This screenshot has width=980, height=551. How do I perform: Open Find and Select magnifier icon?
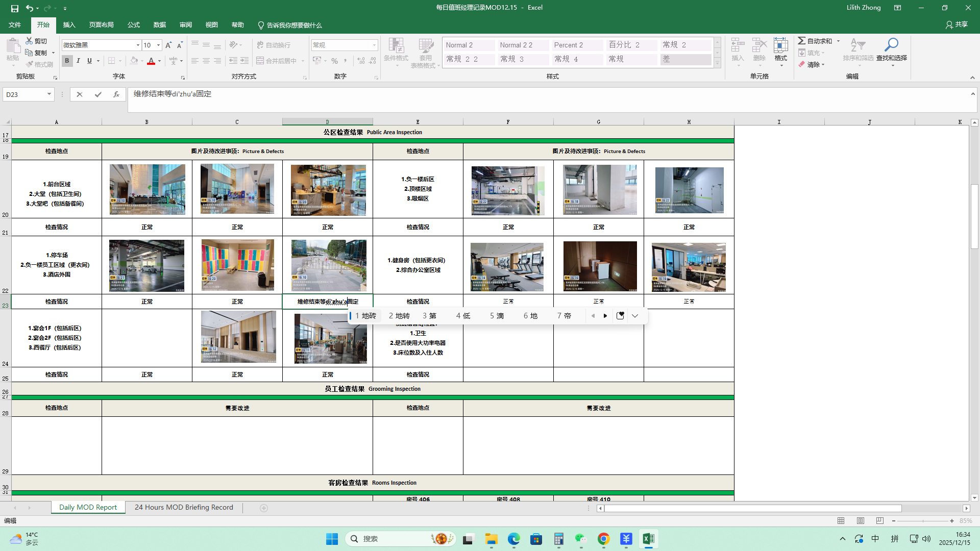[x=891, y=45]
